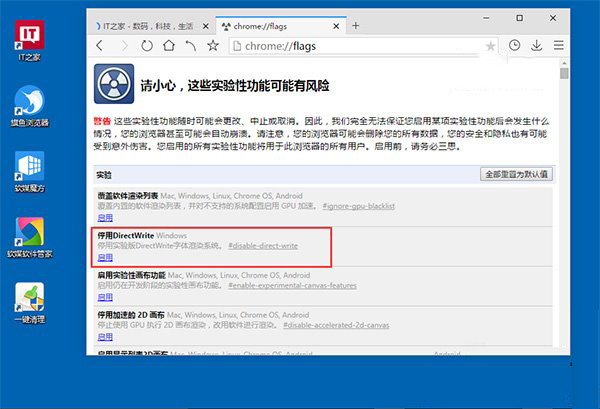The width and height of the screenshot is (600, 409).
Task: Open the 软媒软件管家 desktop icon
Action: 29,237
